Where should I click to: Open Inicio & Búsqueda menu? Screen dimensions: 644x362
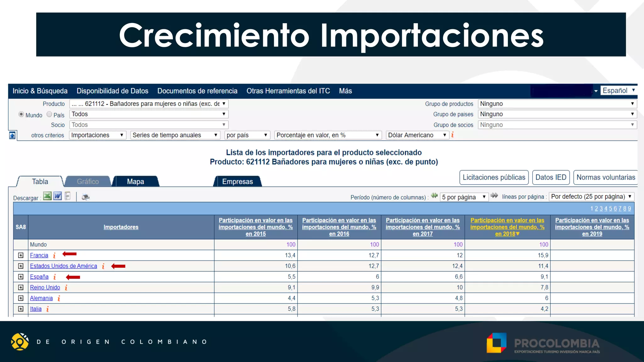pos(40,91)
